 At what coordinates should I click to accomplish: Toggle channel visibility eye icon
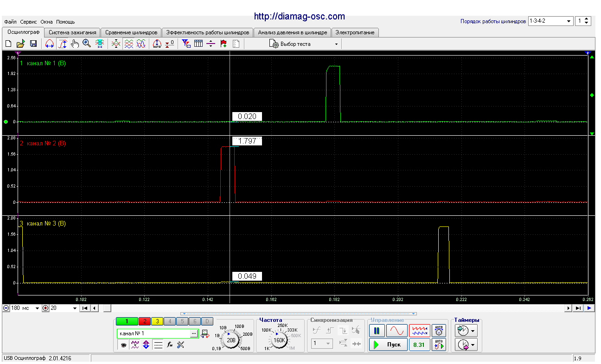click(123, 345)
